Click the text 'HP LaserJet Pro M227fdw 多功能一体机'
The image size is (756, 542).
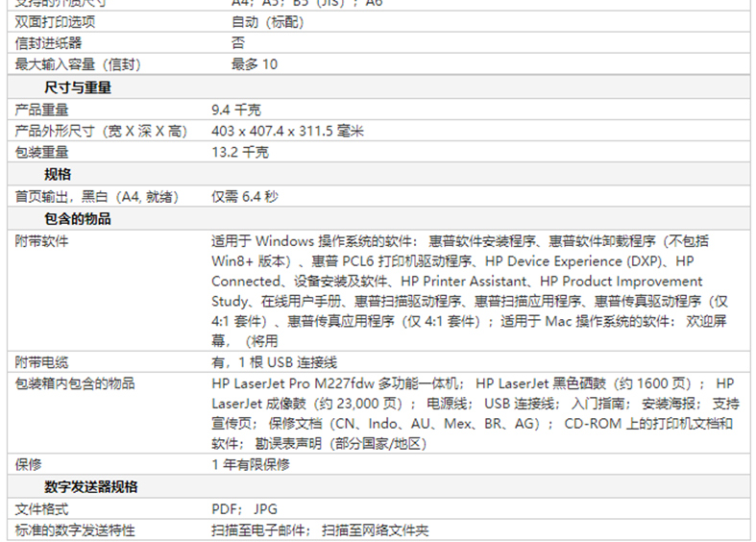[x=335, y=383]
